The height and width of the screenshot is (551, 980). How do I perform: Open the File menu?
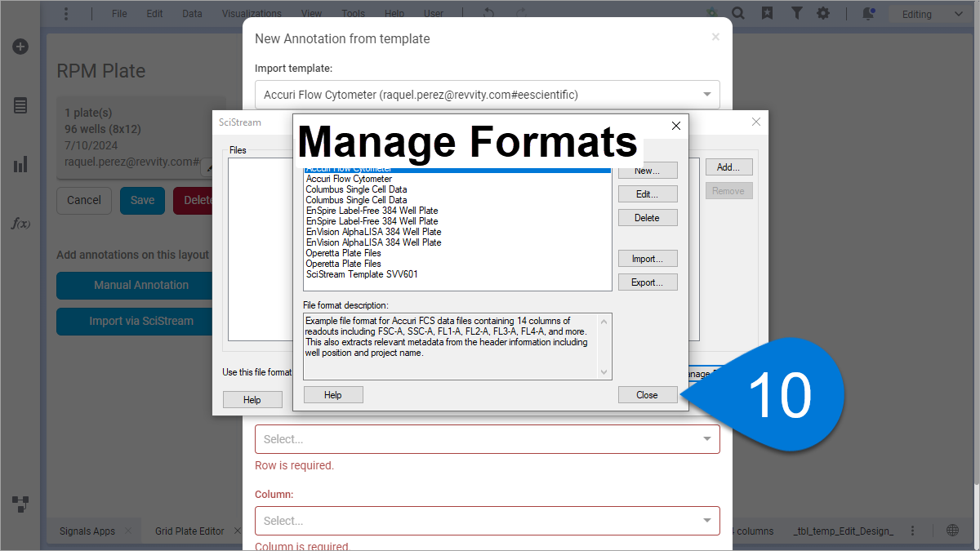[x=119, y=14]
